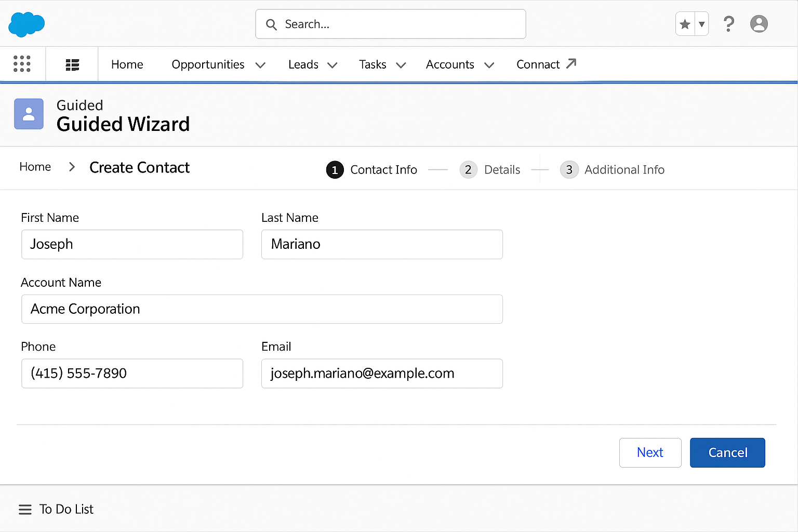Click the Guided Wizard contact icon

click(29, 114)
